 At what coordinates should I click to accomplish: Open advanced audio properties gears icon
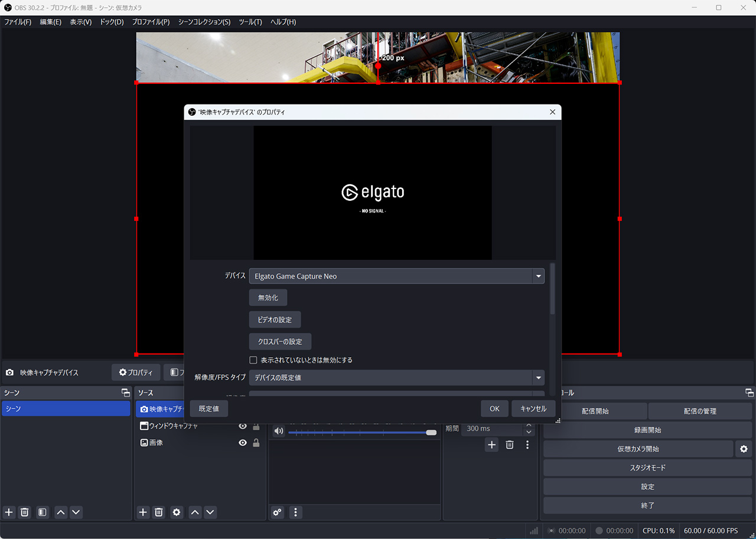click(278, 512)
